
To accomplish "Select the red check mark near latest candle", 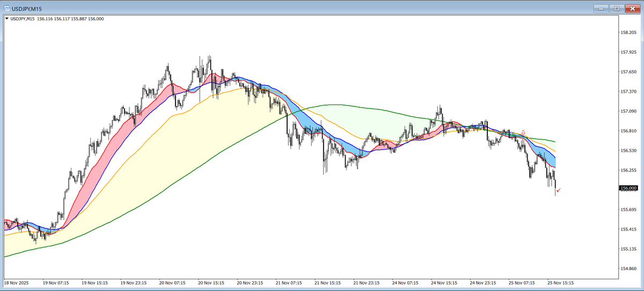I will click(x=559, y=190).
